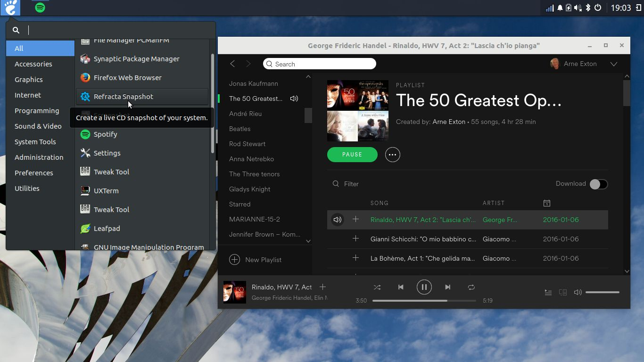This screenshot has width=644, height=362.
Task: Go forward with the Spotify forward arrow
Action: 248,64
